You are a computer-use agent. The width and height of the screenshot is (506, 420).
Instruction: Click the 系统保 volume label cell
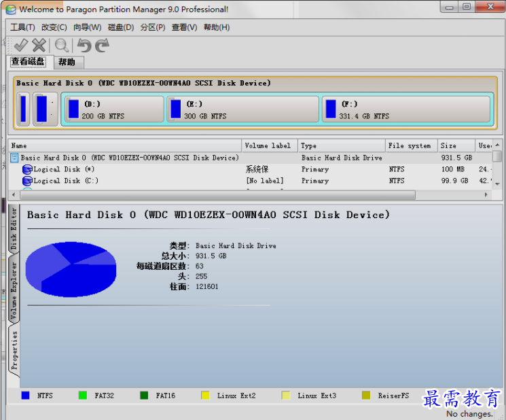257,169
